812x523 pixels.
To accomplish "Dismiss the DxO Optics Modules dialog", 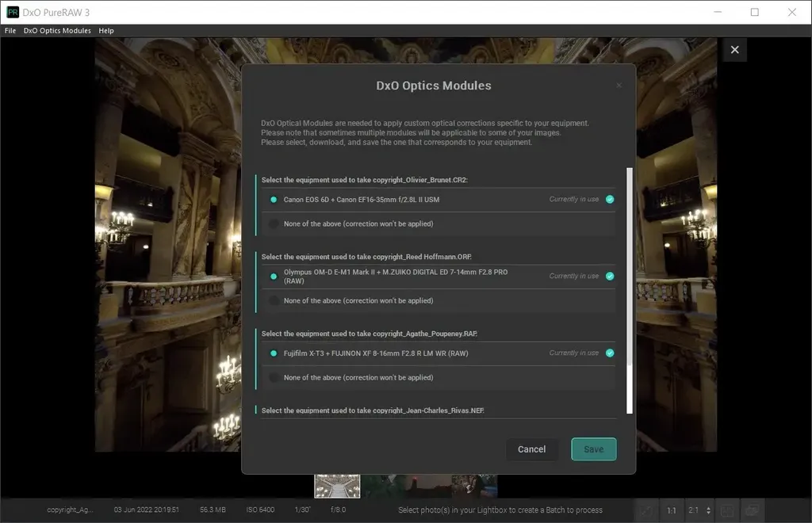I will tap(619, 86).
